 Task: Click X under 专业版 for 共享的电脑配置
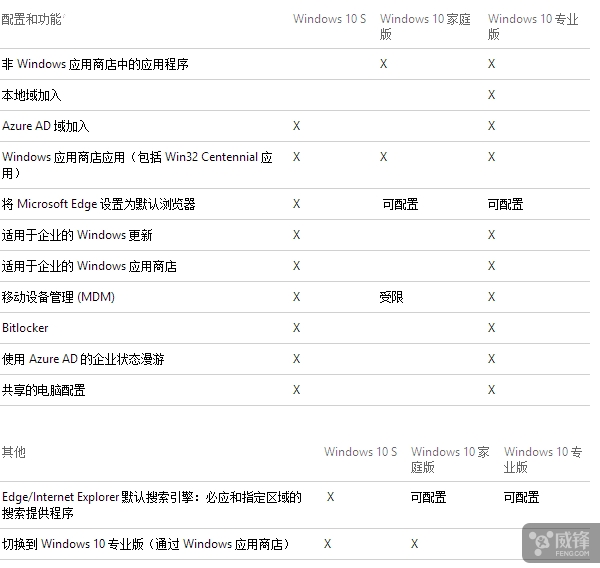(492, 390)
